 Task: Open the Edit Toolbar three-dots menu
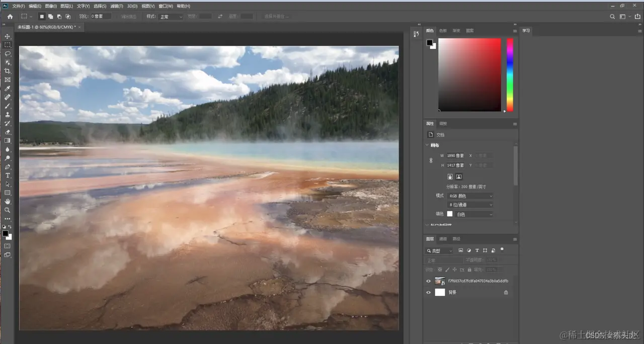pos(8,219)
